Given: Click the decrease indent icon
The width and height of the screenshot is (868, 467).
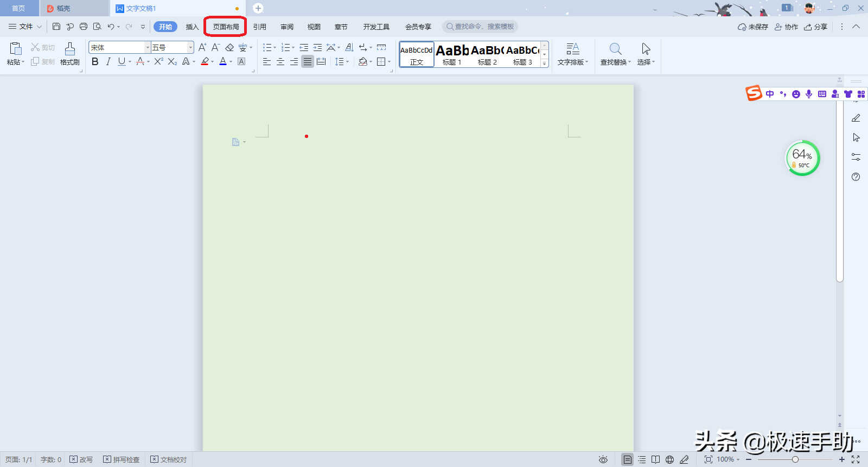Looking at the screenshot, I should click(x=304, y=47).
